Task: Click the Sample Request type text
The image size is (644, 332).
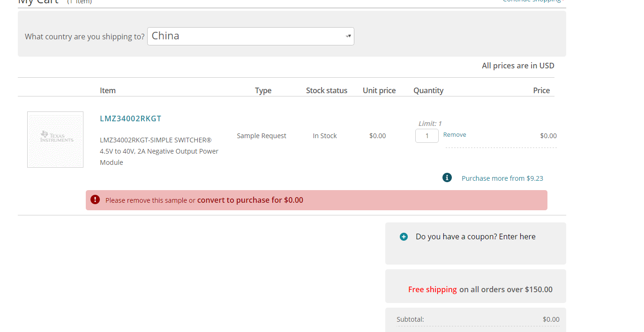Action: [262, 136]
